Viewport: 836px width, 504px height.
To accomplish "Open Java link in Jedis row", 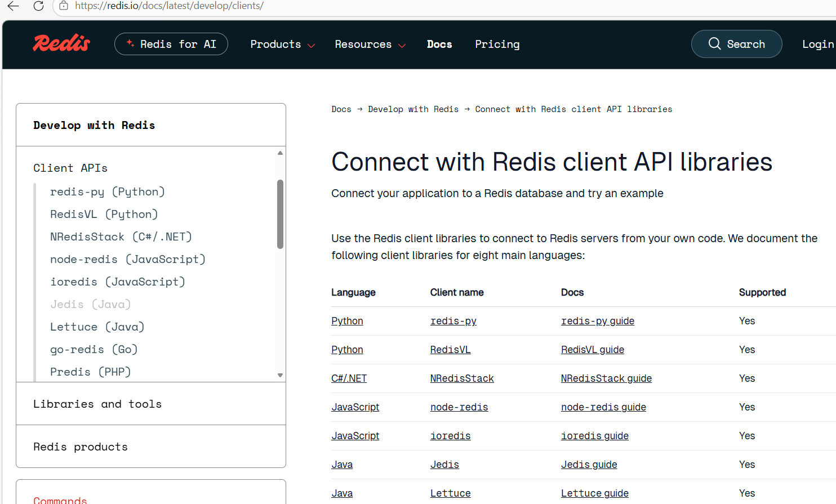I will click(342, 465).
